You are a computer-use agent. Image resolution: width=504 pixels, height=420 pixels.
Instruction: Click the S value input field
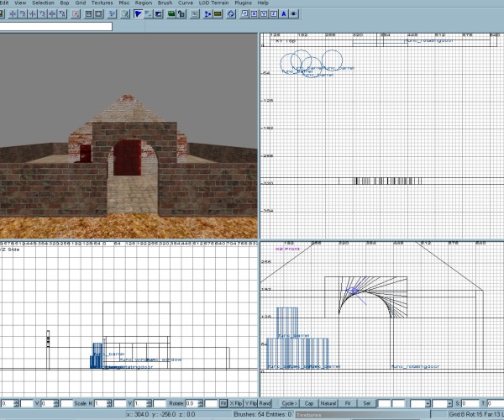coord(470,403)
